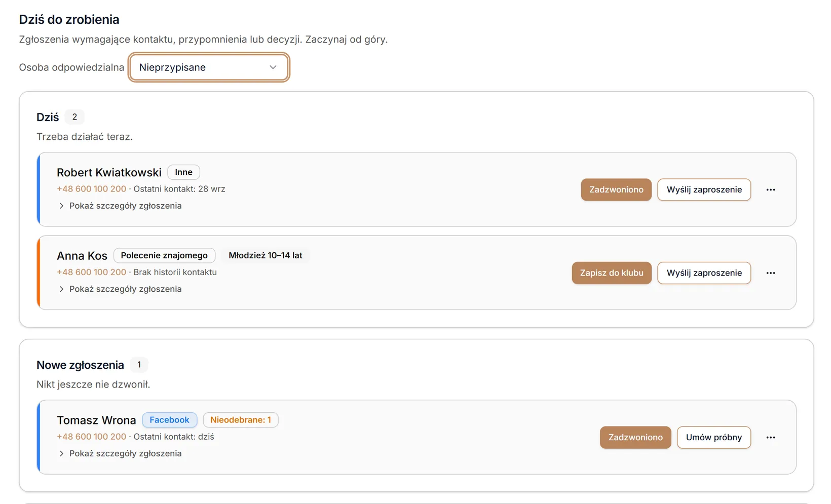Click the name Tomasz Wrona
The height and width of the screenshot is (504, 831).
(96, 420)
